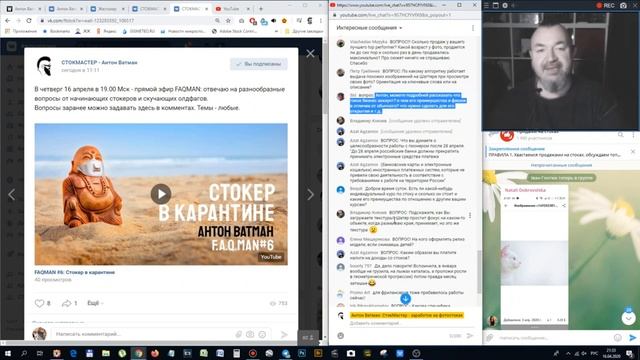
Task: Open Firefox from the taskbar
Action: point(155,353)
